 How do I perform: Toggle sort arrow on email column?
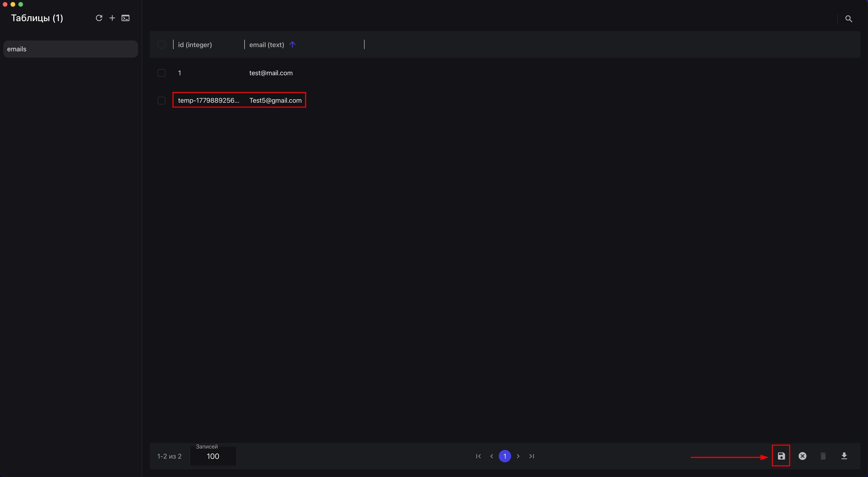coord(292,45)
